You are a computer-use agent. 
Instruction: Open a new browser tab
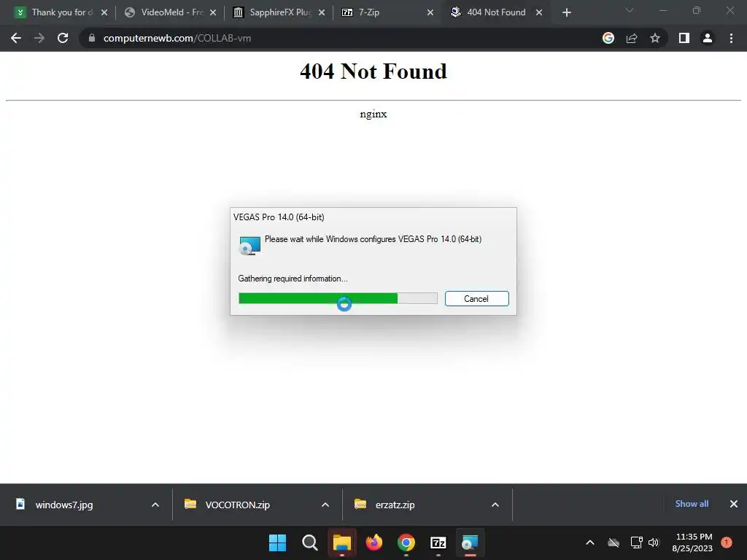point(566,13)
